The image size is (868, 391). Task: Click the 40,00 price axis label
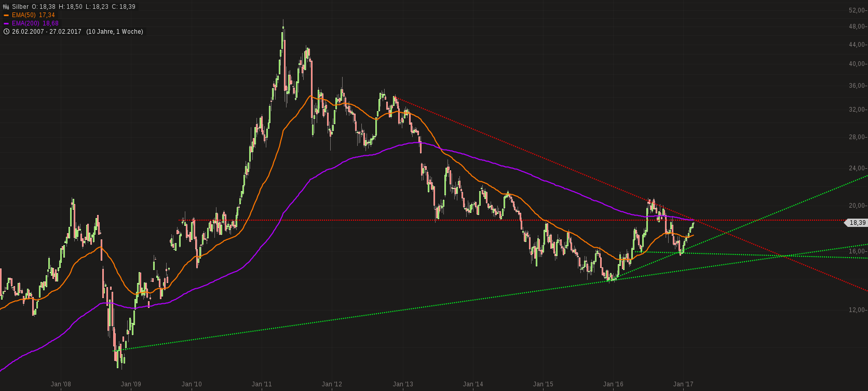click(856, 64)
